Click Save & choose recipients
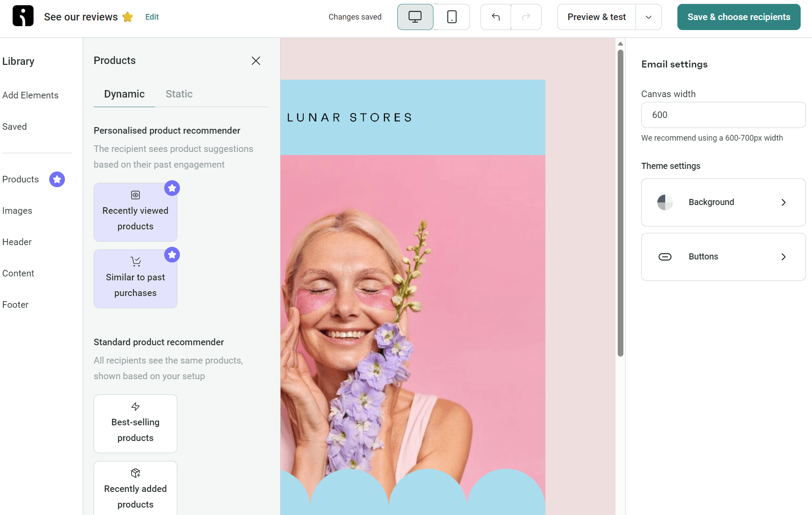 739,17
